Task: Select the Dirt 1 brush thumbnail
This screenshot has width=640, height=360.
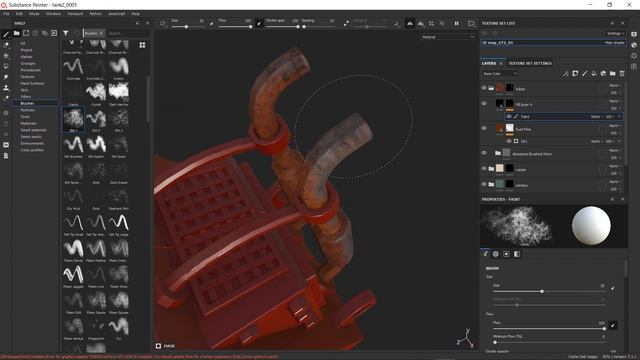Action: [x=73, y=120]
